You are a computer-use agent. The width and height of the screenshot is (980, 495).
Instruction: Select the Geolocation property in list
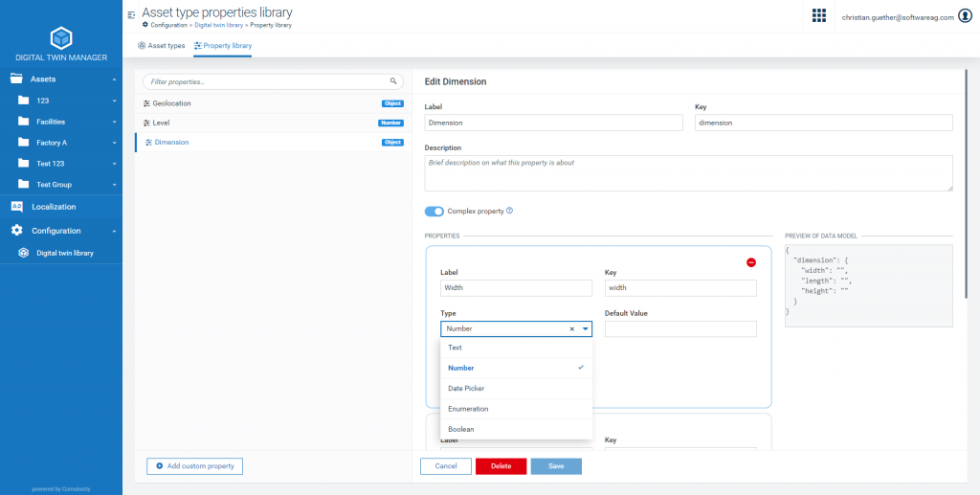[x=172, y=102]
